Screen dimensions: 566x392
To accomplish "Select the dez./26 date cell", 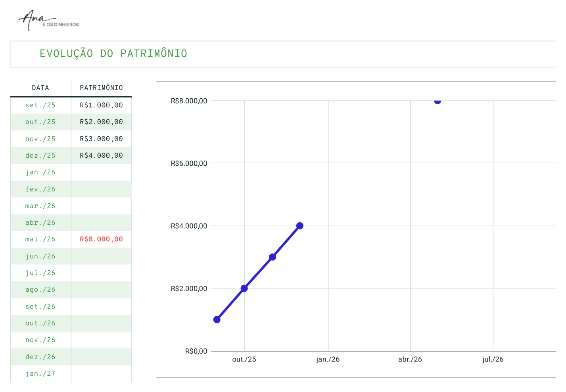I will tap(40, 357).
